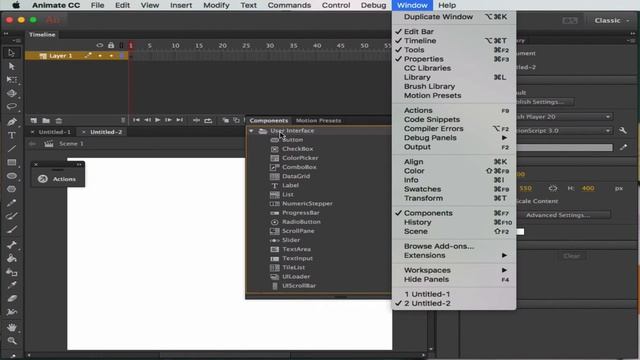The height and width of the screenshot is (360, 640).
Task: Toggle show/hide all layers eye icon
Action: coord(100,46)
